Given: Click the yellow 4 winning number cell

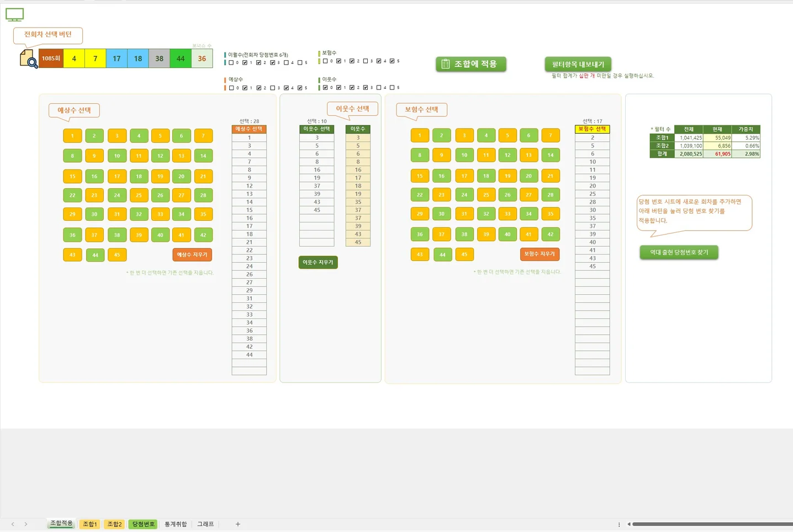Looking at the screenshot, I should point(74,58).
